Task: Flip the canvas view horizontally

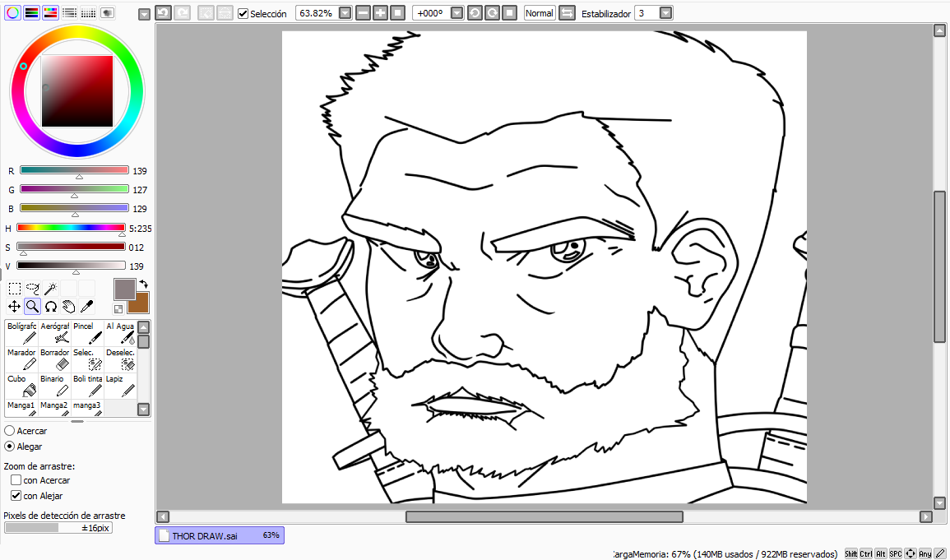Action: point(567,12)
